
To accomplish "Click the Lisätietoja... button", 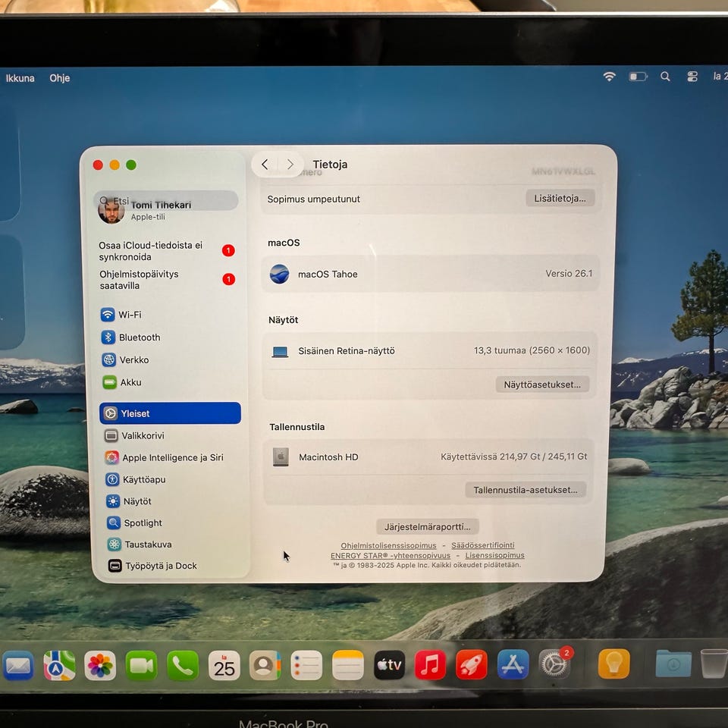I will [560, 198].
